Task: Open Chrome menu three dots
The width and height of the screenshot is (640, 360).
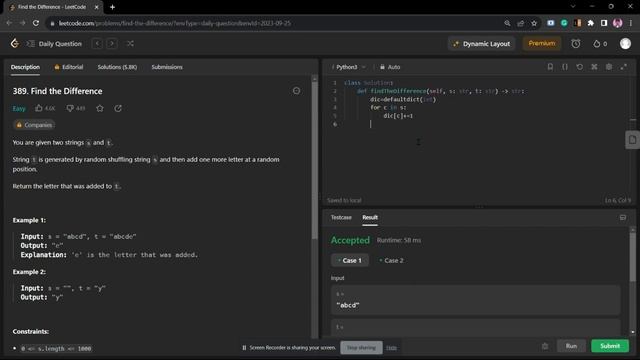Action: (x=631, y=23)
